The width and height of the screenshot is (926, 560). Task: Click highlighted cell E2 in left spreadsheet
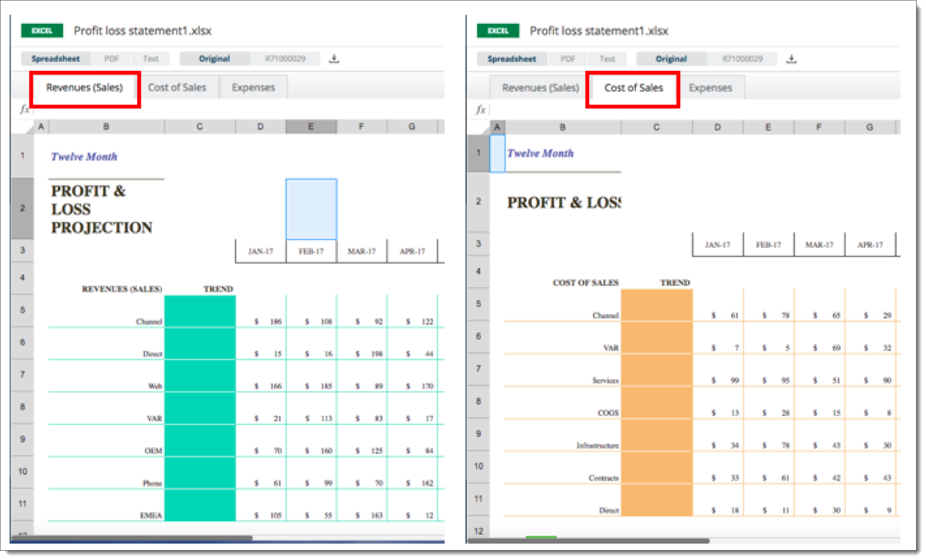coord(311,209)
